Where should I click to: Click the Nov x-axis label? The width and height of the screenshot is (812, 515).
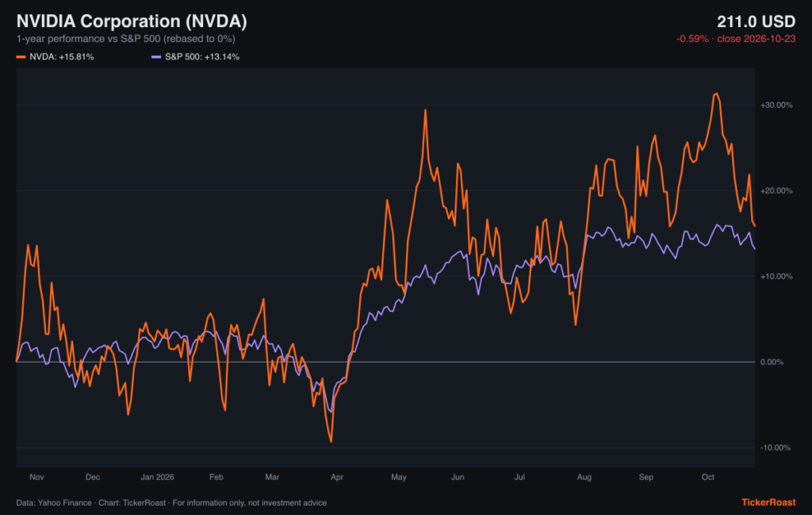coord(36,477)
